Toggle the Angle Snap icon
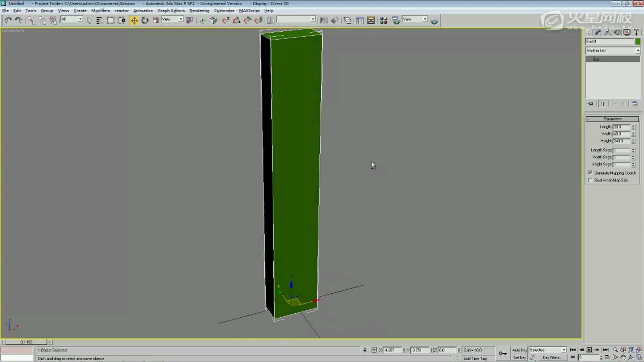Screen dimensions: 644x362 click(236, 20)
